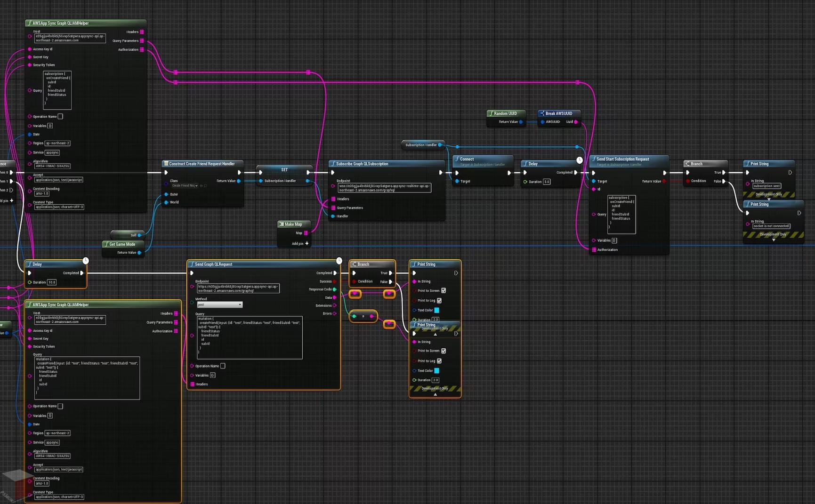Image resolution: width=815 pixels, height=504 pixels.
Task: Check Operation Name on bottom AWSApp Sync helper node
Action: (60, 407)
